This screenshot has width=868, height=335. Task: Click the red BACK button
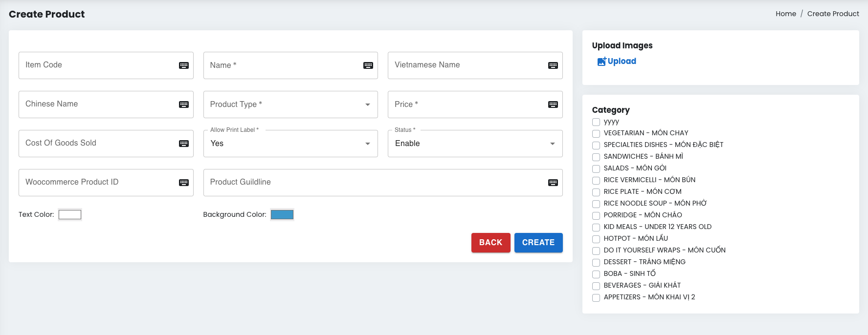click(x=490, y=243)
